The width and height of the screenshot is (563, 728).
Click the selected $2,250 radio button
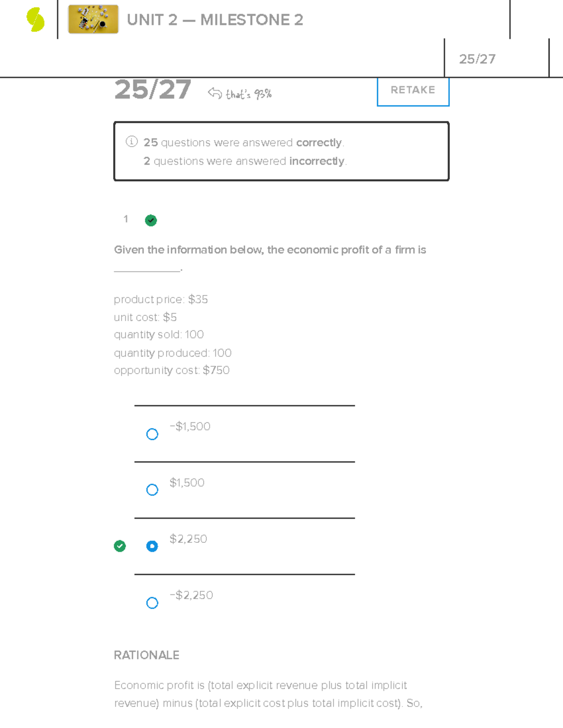pyautogui.click(x=152, y=546)
